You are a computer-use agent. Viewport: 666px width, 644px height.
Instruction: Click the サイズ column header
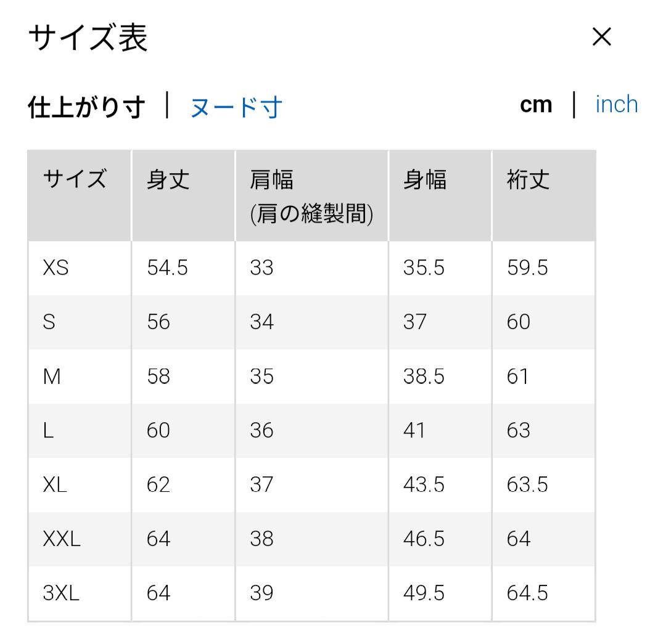(x=75, y=180)
